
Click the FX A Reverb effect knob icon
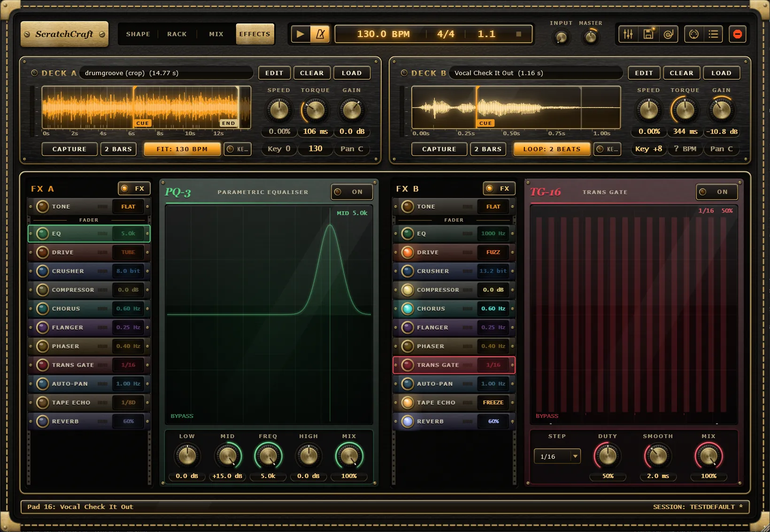click(x=43, y=421)
